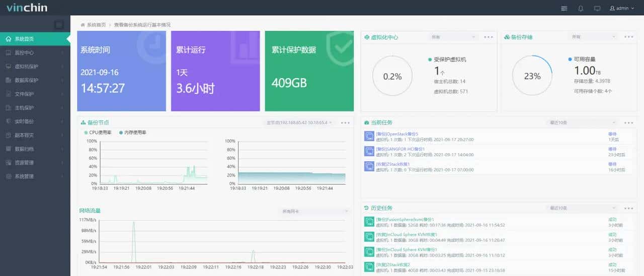Expand 虚拟机保护 sidebar menu
Screen dimensions: 644x276
[35, 66]
